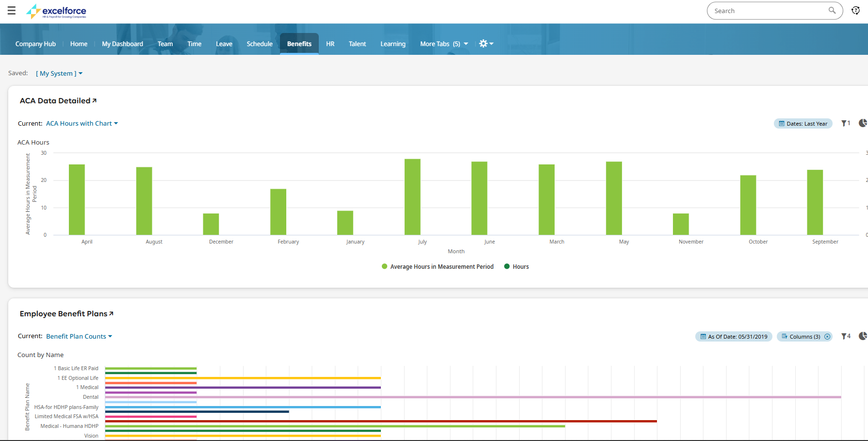The width and height of the screenshot is (868, 441).
Task: Open ACA Data Detailed chart options icon
Action: (863, 123)
